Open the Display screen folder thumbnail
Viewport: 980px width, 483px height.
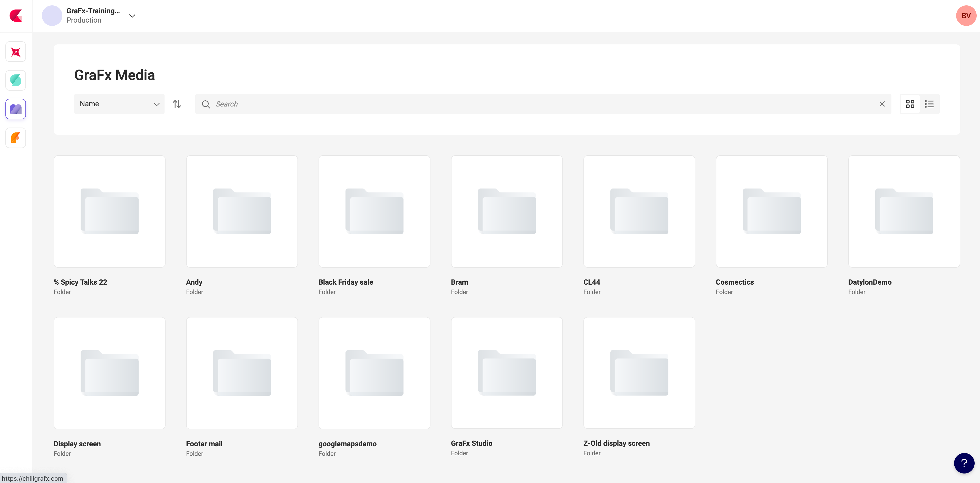tap(110, 373)
